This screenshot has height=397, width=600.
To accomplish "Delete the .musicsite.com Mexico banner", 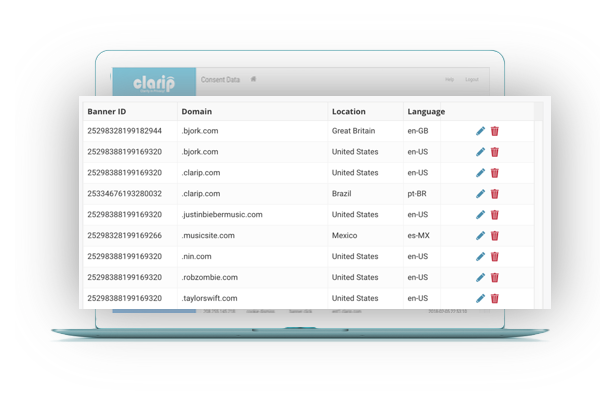I will (495, 235).
